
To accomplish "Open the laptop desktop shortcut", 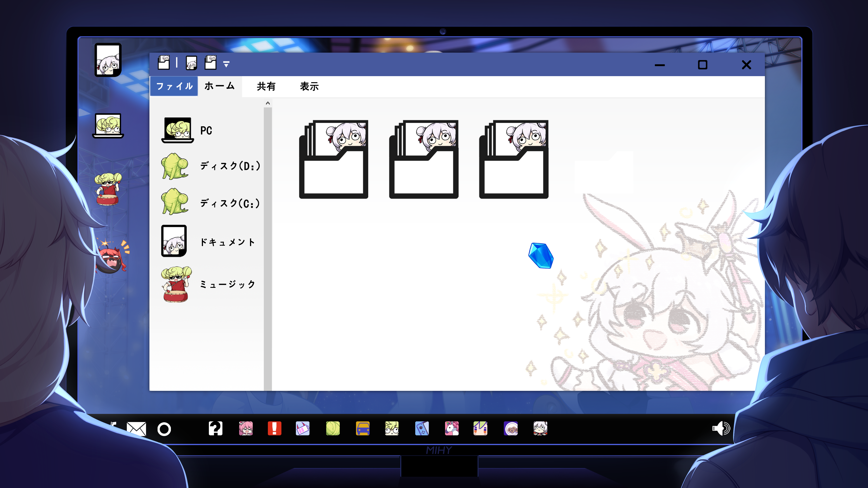I will [108, 126].
